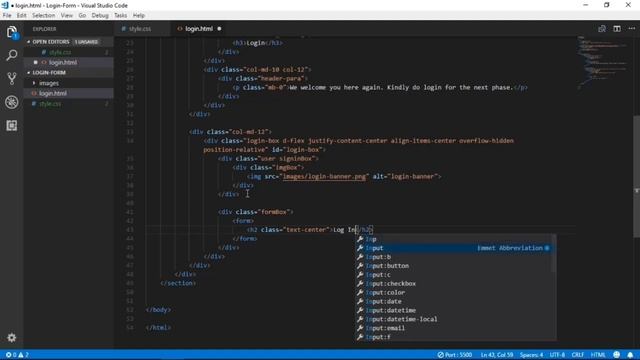The width and height of the screenshot is (640, 360).
Task: Choose Input:checkbox suggestion
Action: (453, 284)
